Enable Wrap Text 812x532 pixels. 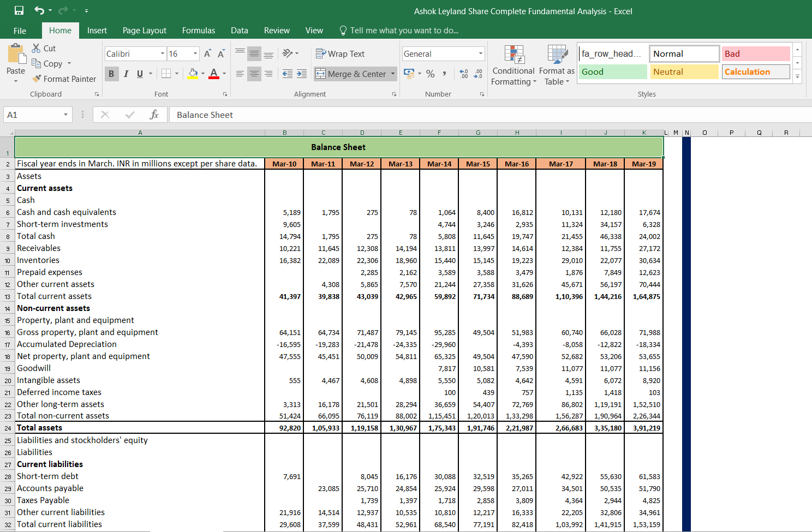coord(340,53)
